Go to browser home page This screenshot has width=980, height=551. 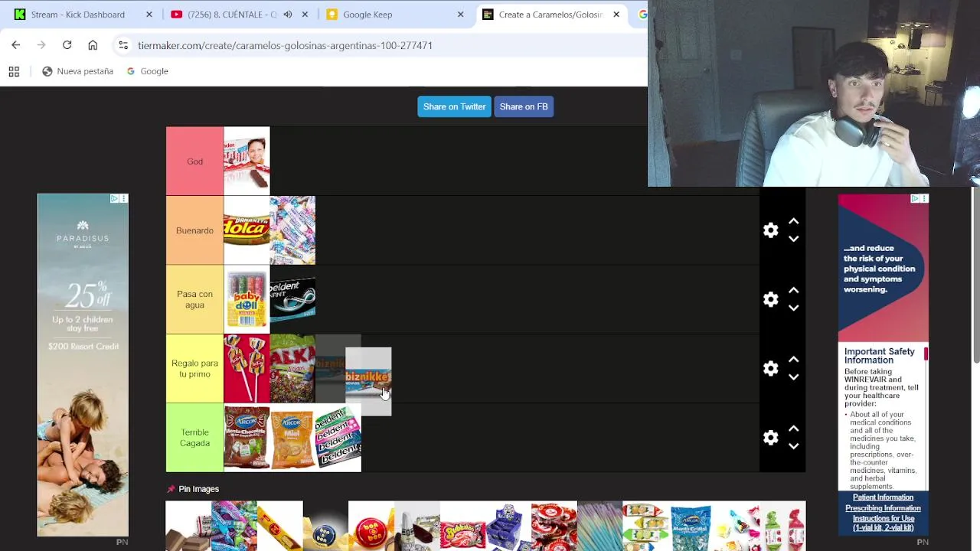click(x=93, y=45)
